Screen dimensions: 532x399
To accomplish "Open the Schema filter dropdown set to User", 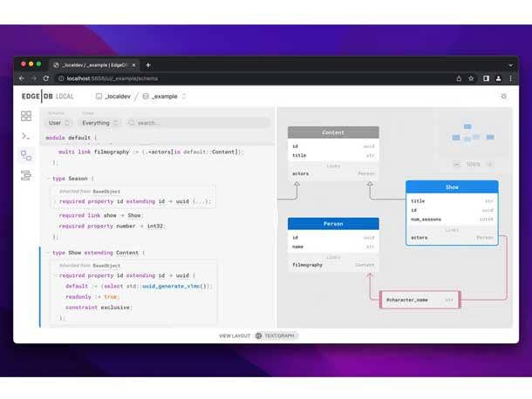I will [59, 123].
